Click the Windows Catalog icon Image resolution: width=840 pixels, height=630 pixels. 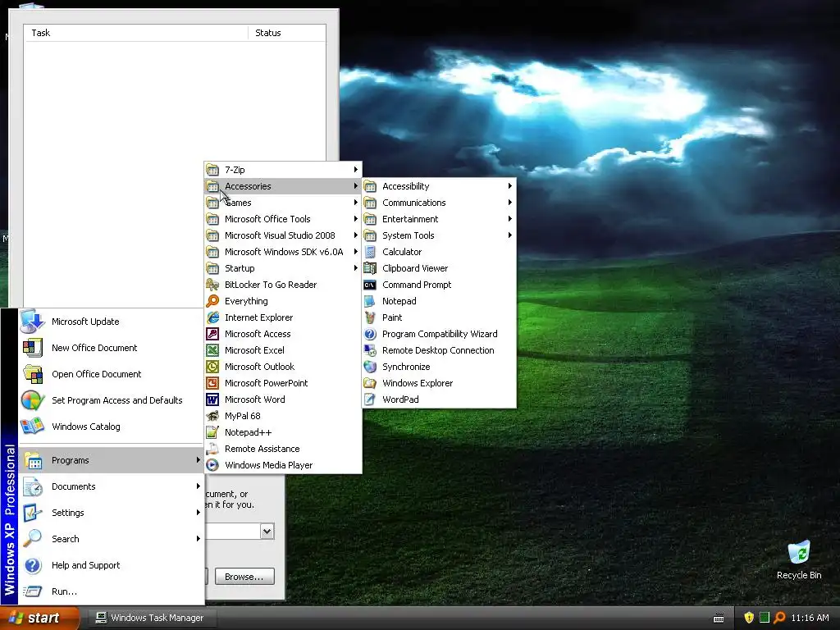point(32,427)
